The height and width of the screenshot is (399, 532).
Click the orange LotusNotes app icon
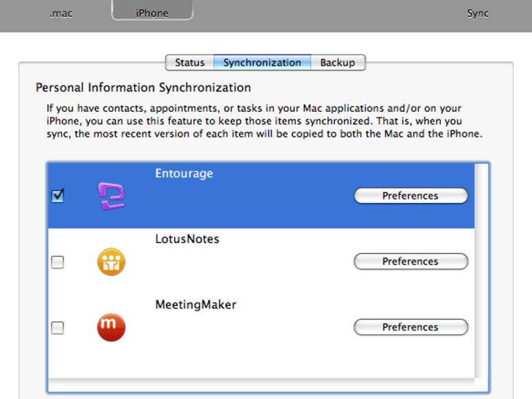pos(111,262)
